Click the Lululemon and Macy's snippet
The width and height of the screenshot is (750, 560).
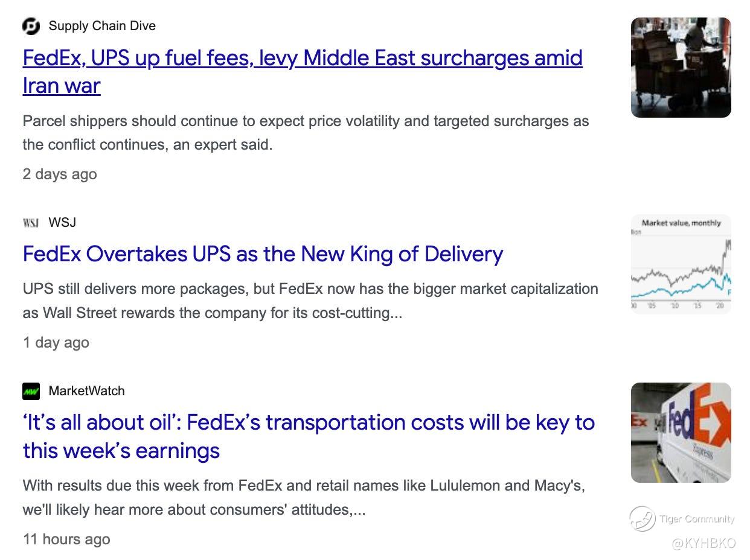(304, 498)
